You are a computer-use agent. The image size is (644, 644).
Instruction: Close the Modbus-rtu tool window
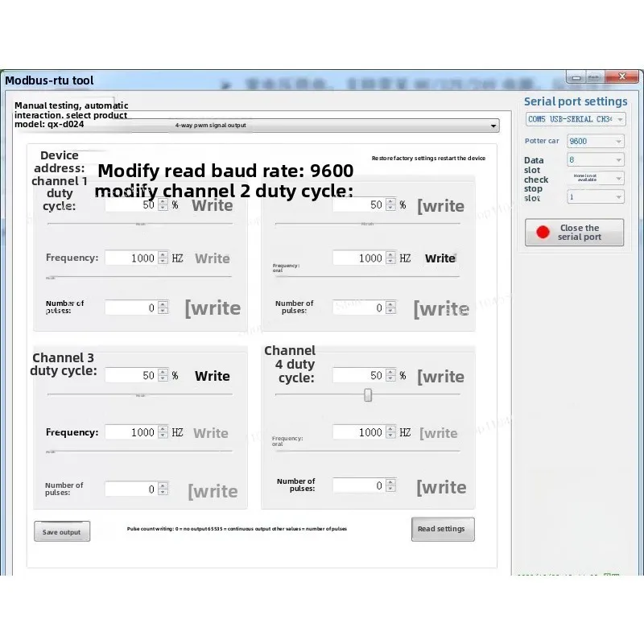[x=622, y=76]
